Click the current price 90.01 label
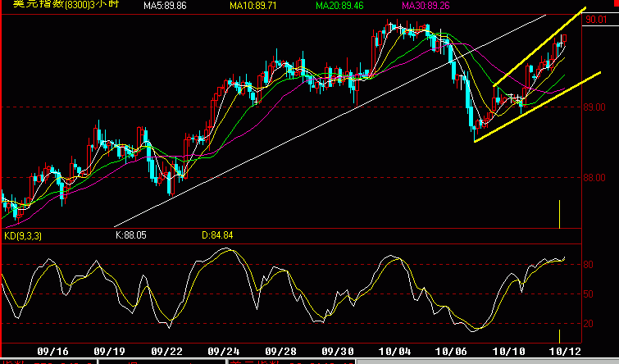The image size is (619, 364). pos(596,20)
